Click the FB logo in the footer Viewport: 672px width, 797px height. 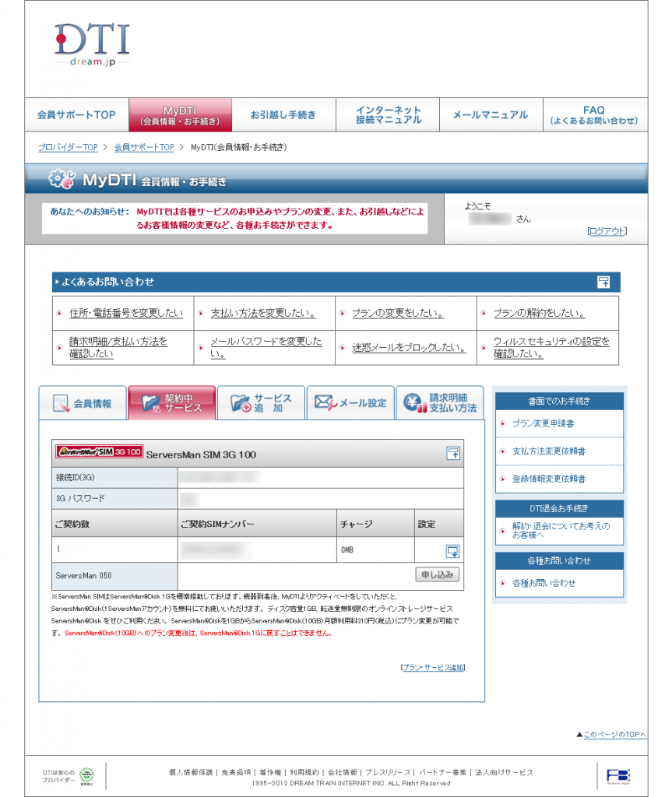618,776
